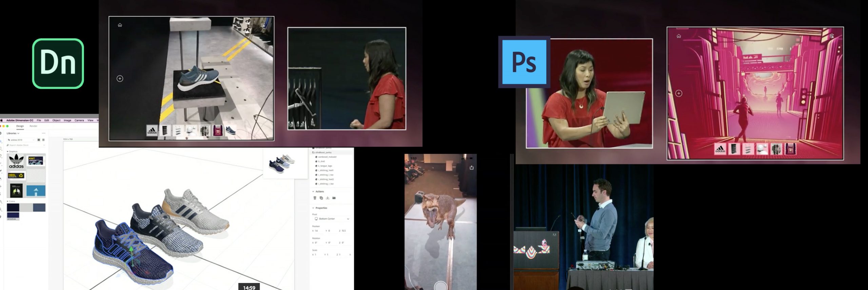Collapse the Graphics section
The height and width of the screenshot is (290, 868).
click(x=12, y=151)
